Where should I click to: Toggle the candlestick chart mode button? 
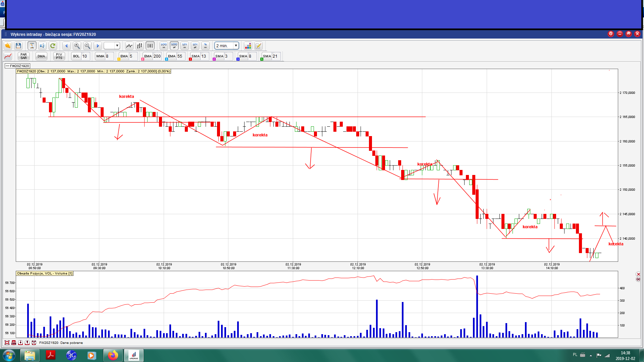click(x=150, y=46)
